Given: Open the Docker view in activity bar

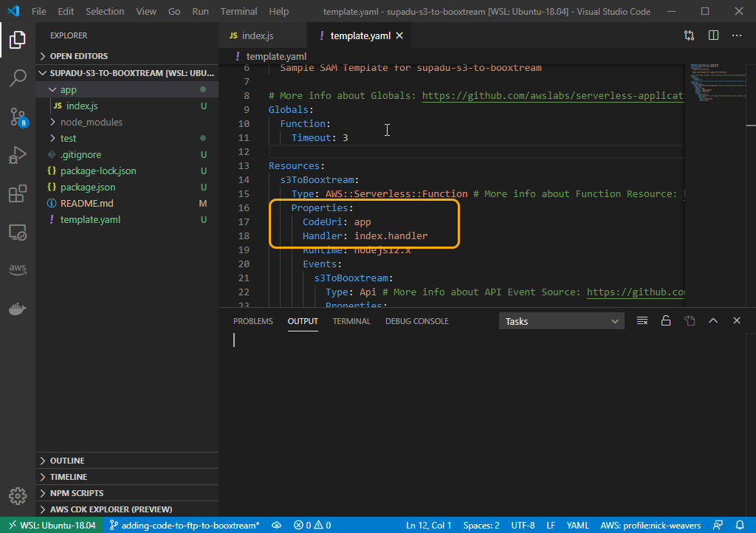Looking at the screenshot, I should click(x=18, y=309).
